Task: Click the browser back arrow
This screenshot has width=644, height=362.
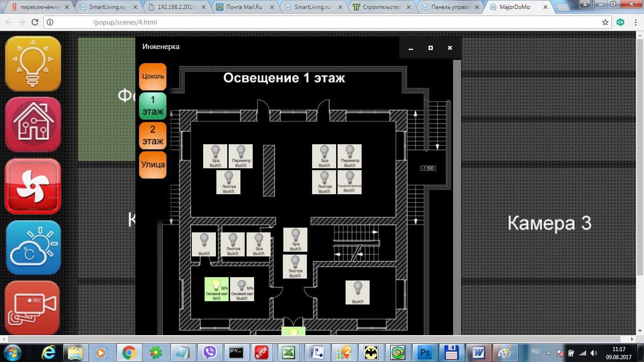Action: 8,22
